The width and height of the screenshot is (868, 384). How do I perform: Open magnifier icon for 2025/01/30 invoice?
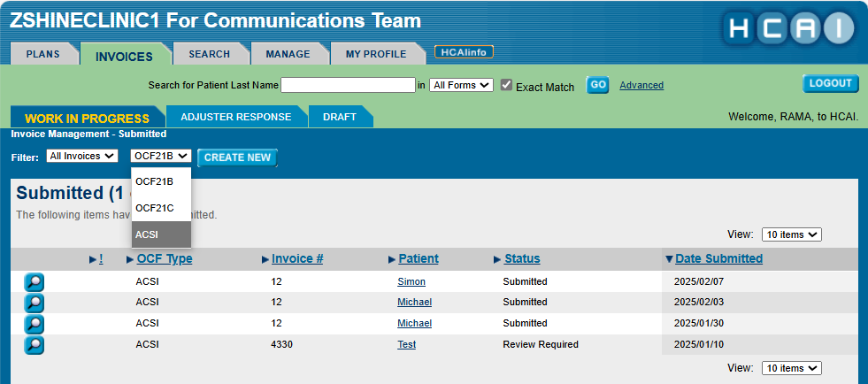pos(34,324)
